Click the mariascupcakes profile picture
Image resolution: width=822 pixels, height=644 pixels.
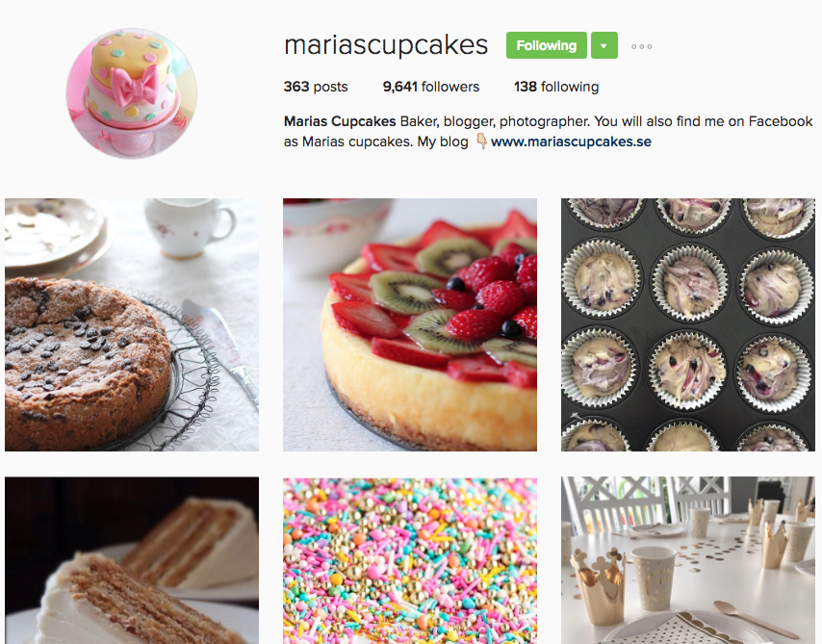coord(132,93)
